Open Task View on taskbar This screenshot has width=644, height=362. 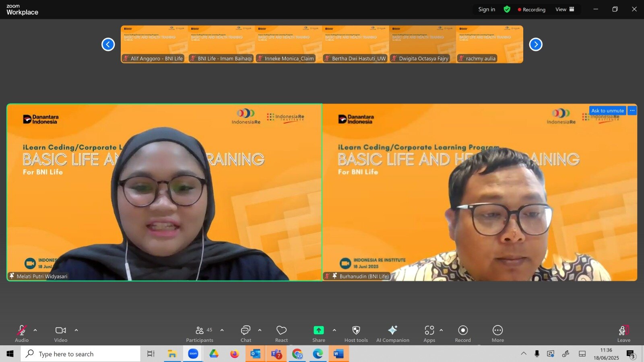click(x=151, y=354)
